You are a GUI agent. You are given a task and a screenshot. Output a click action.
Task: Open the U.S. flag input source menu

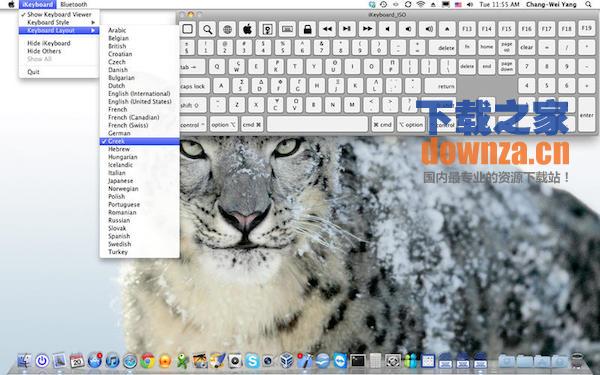click(458, 4)
